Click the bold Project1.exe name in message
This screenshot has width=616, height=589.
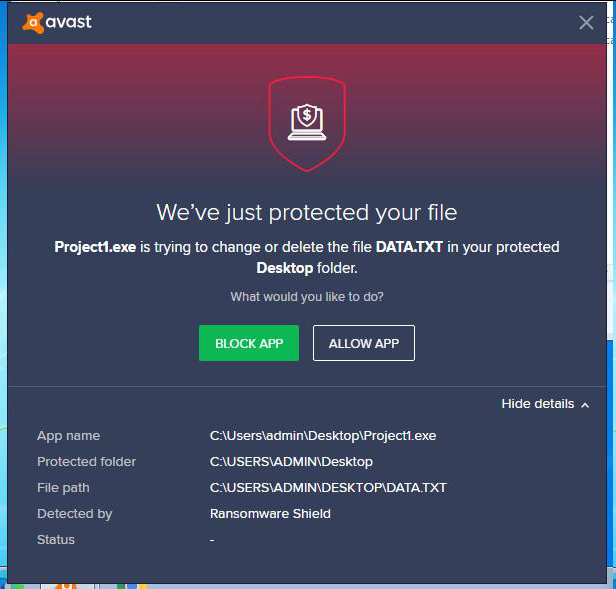94,246
